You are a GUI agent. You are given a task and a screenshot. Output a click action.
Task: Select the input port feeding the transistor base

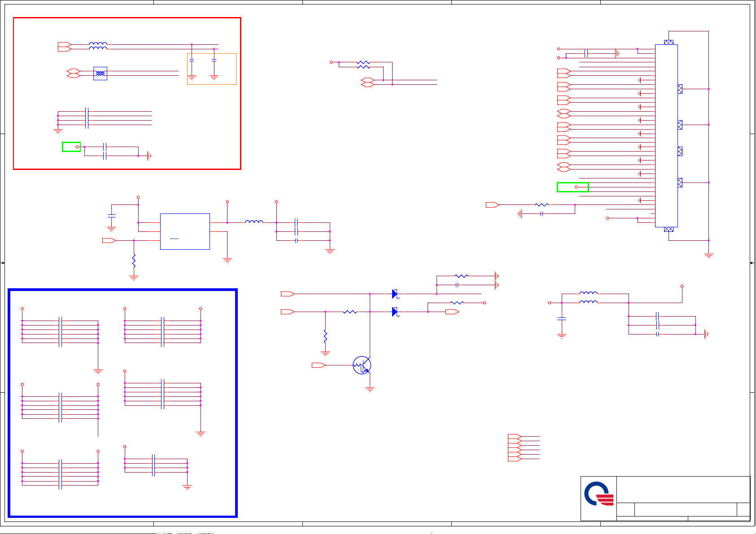point(319,365)
